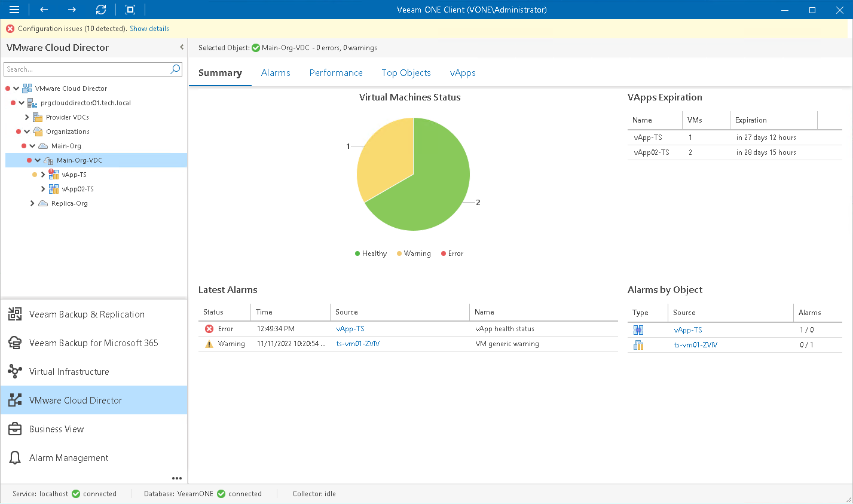Open Veeam Backup & Replication view
This screenshot has width=853, height=504.
coord(86,314)
